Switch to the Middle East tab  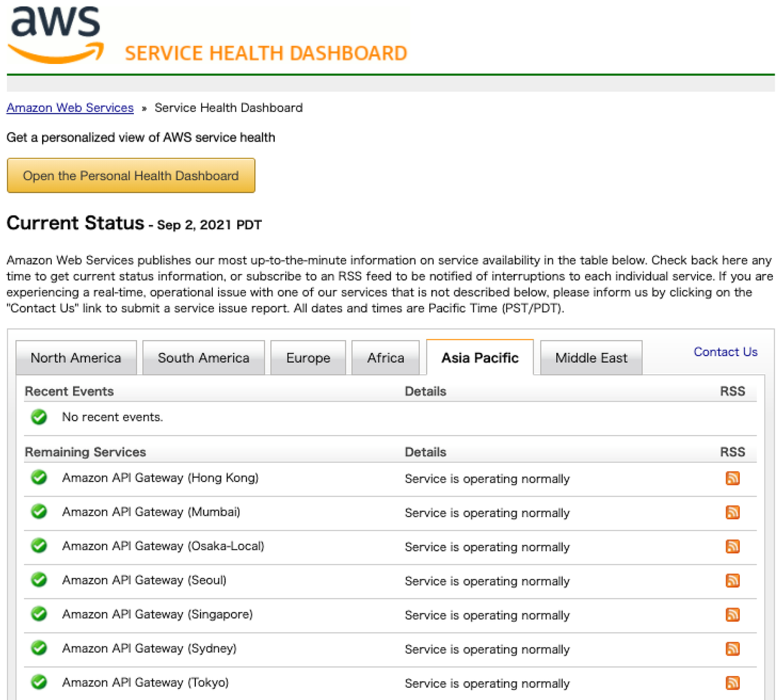tap(590, 357)
